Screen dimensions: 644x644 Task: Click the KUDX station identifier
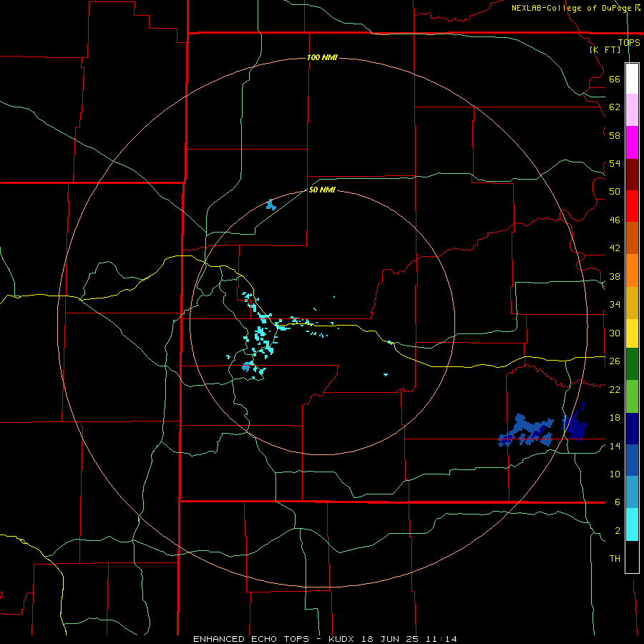(343, 639)
